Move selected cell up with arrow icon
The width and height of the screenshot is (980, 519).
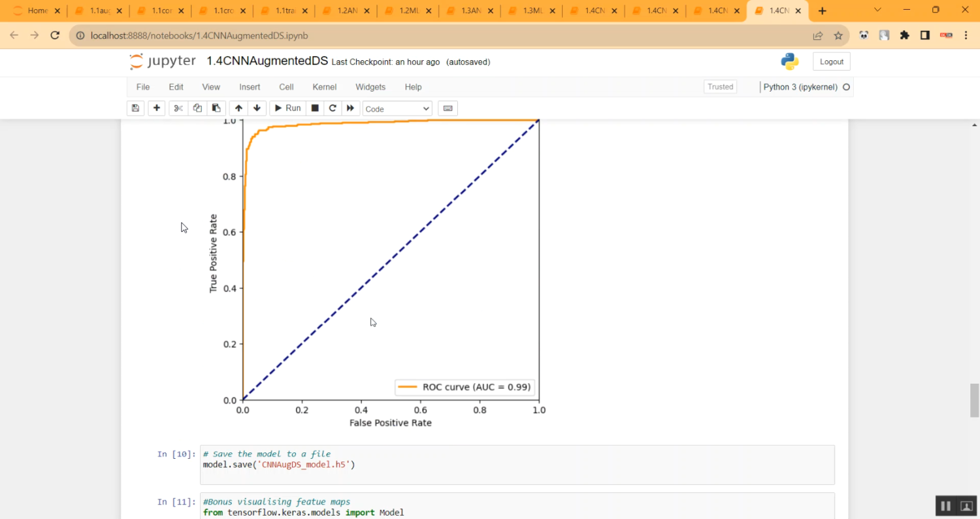pos(238,109)
